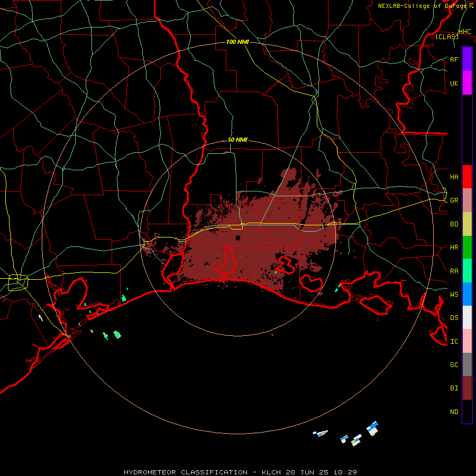This screenshot has height=476, width=476.
Task: Click the 100 NMI range ring label
Action: click(x=237, y=42)
